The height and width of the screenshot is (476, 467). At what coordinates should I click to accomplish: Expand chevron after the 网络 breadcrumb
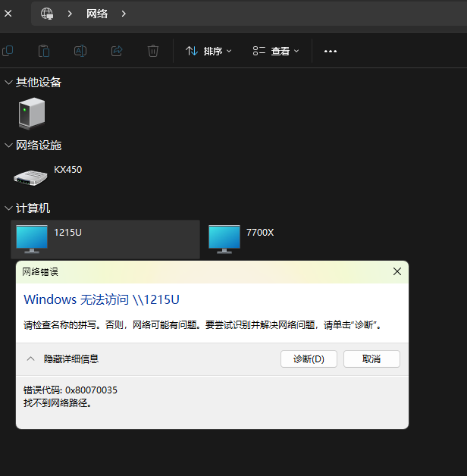[124, 14]
